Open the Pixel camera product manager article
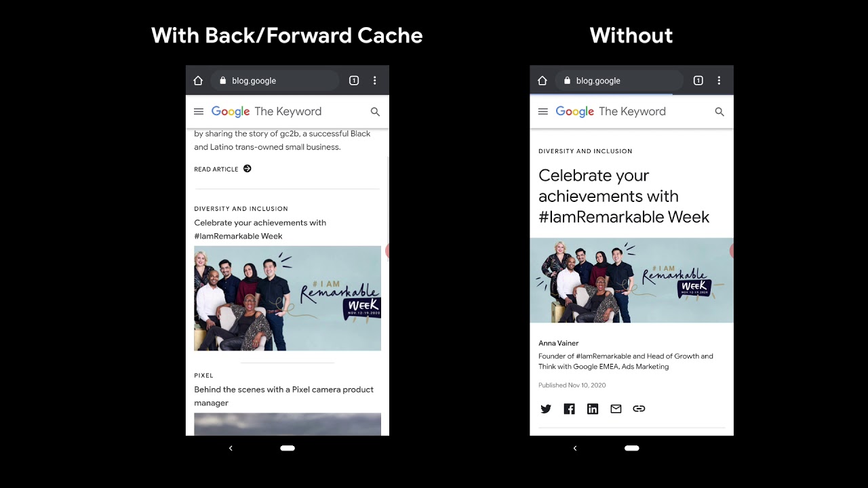868x488 pixels. pyautogui.click(x=283, y=396)
